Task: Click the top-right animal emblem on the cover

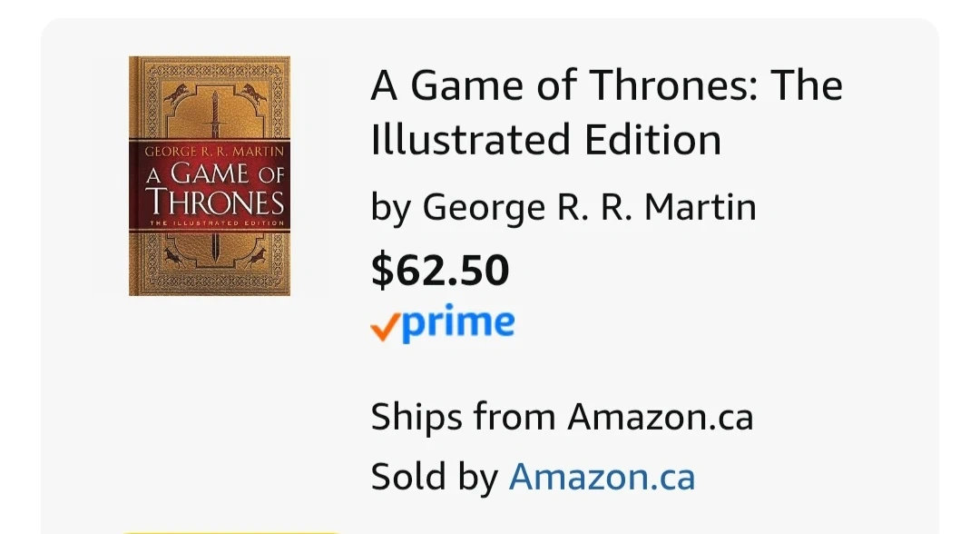Action: click(x=251, y=92)
